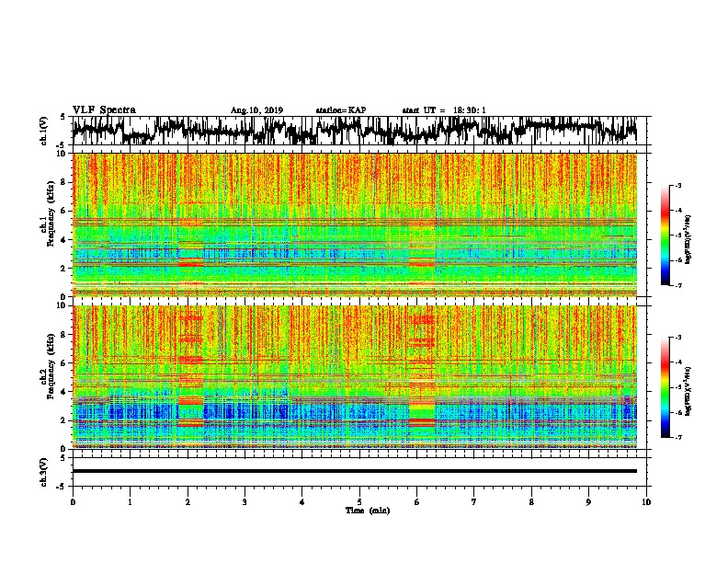
Task: Select the date label "Aug.10, 2019"
Action: pyautogui.click(x=256, y=110)
